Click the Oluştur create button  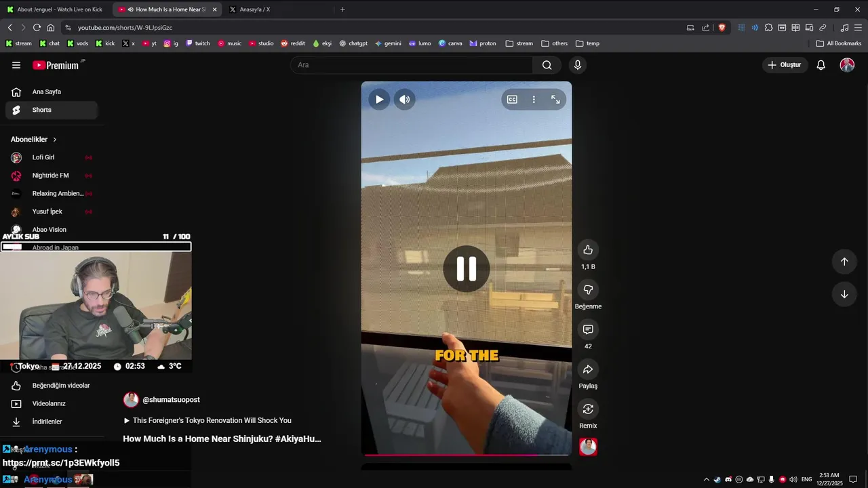click(x=785, y=65)
